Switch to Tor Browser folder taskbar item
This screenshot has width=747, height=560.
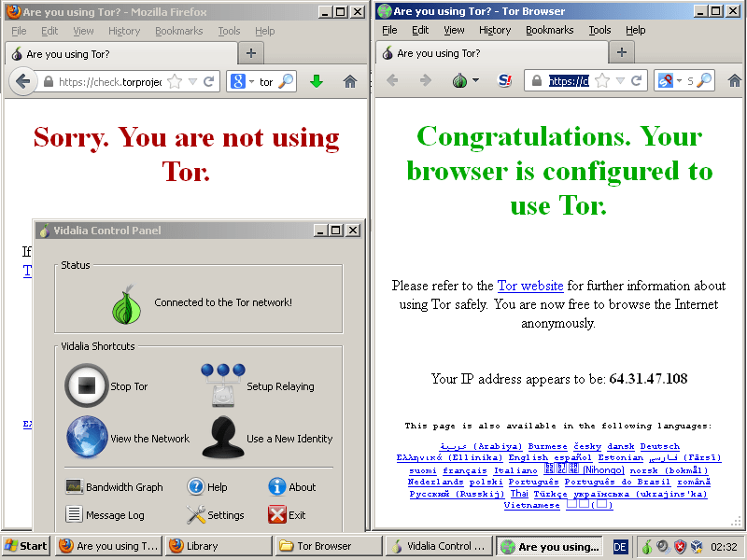click(329, 546)
